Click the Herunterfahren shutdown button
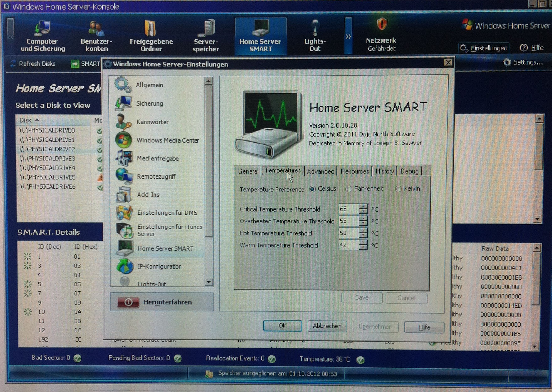Image resolution: width=552 pixels, height=392 pixels. [162, 302]
